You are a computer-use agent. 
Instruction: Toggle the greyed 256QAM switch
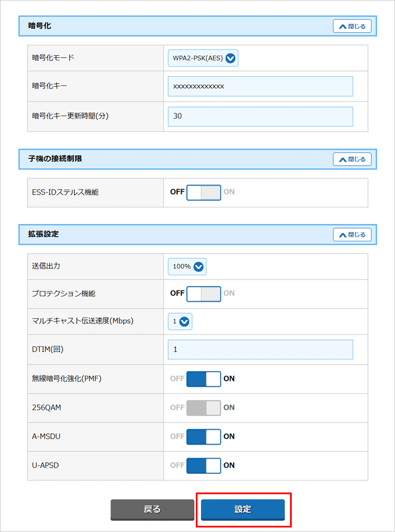pos(203,408)
